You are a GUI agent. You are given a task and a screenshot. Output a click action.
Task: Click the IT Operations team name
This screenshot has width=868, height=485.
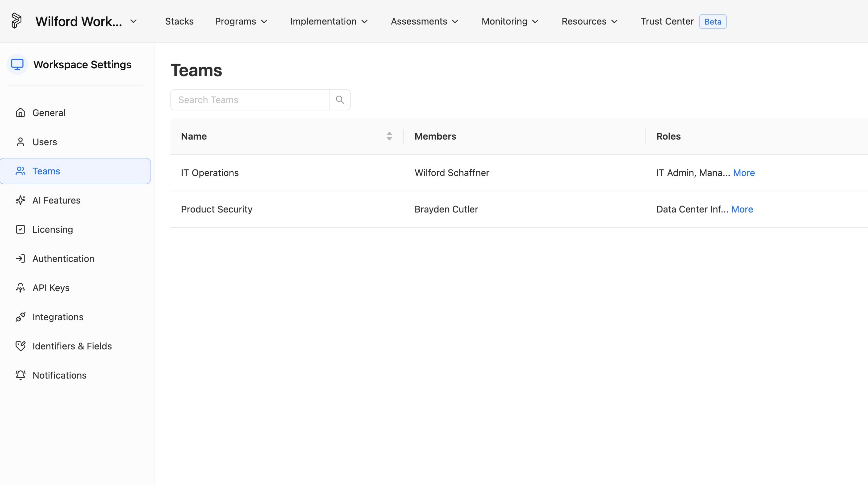209,173
